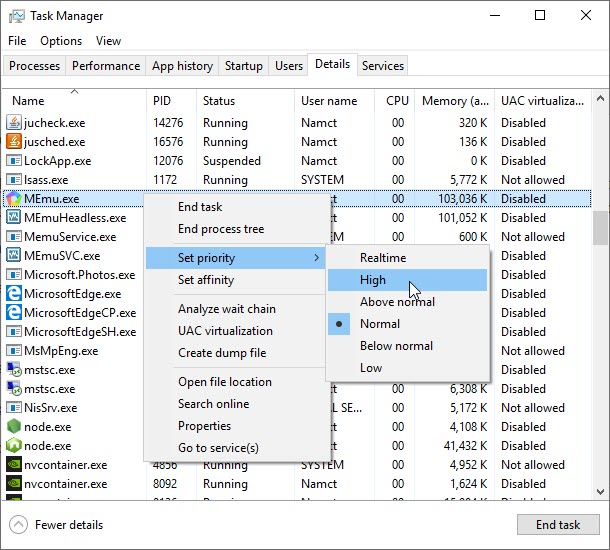Sort by the CPU column header
Viewport: 610px width, 550px height.
[x=395, y=101]
